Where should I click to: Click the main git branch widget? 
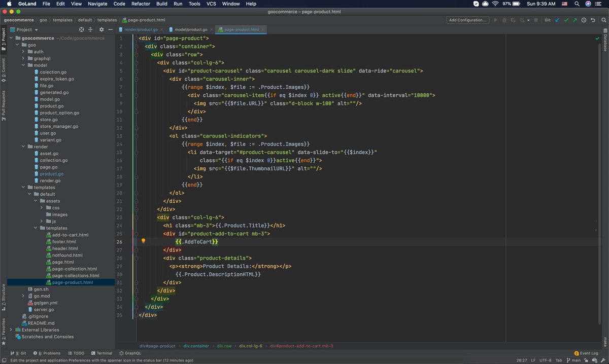tap(573, 360)
